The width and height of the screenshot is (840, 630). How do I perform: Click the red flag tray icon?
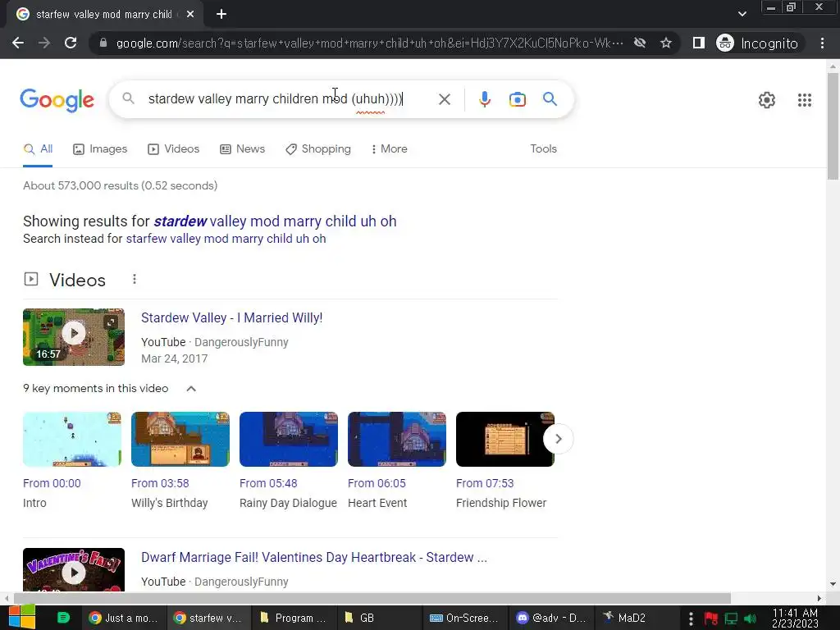(x=711, y=619)
